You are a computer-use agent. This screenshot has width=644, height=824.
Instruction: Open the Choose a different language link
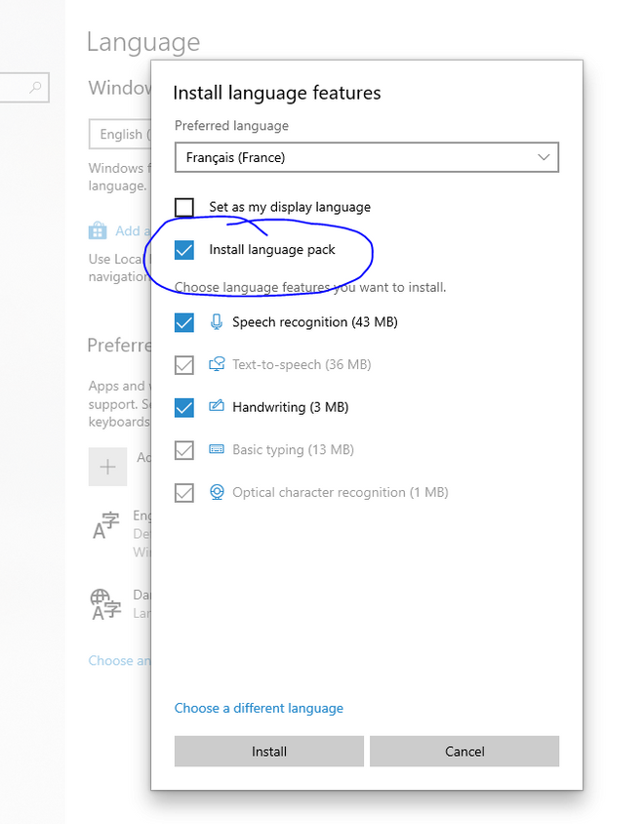pos(259,708)
